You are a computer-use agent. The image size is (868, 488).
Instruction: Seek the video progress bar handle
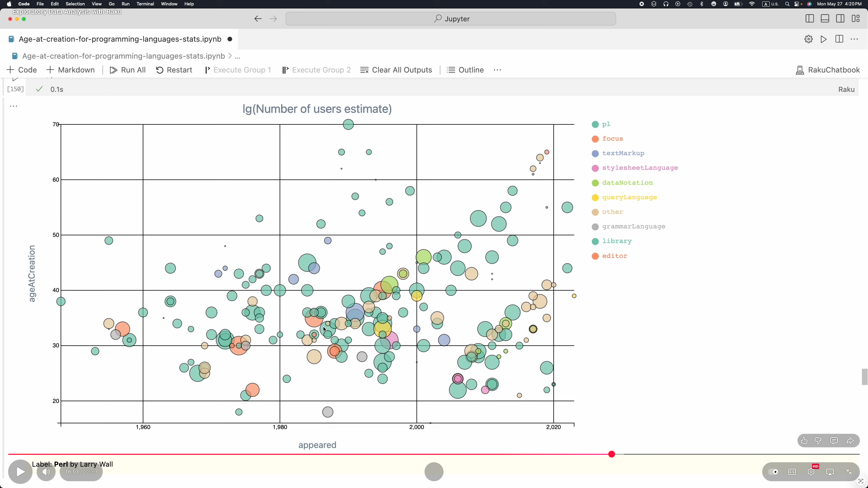[x=611, y=454]
